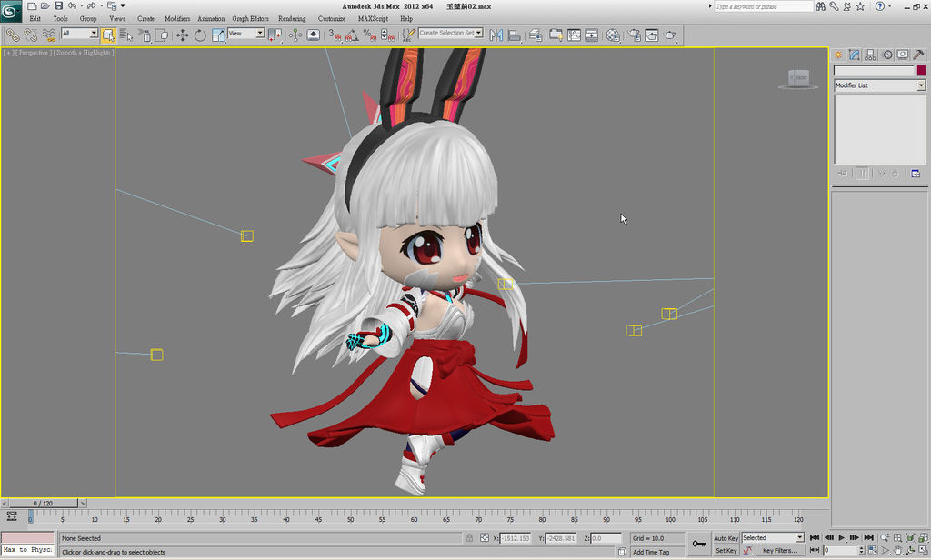
Task: Open the Schematic View
Action: [x=592, y=35]
